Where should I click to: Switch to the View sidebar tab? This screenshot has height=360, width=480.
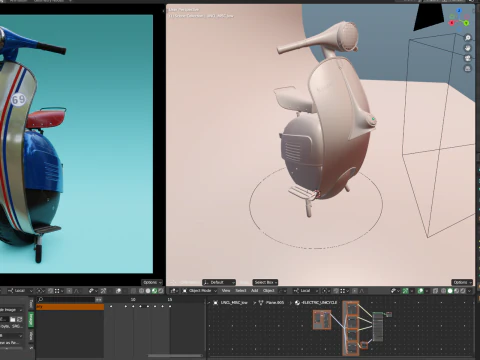point(31,335)
